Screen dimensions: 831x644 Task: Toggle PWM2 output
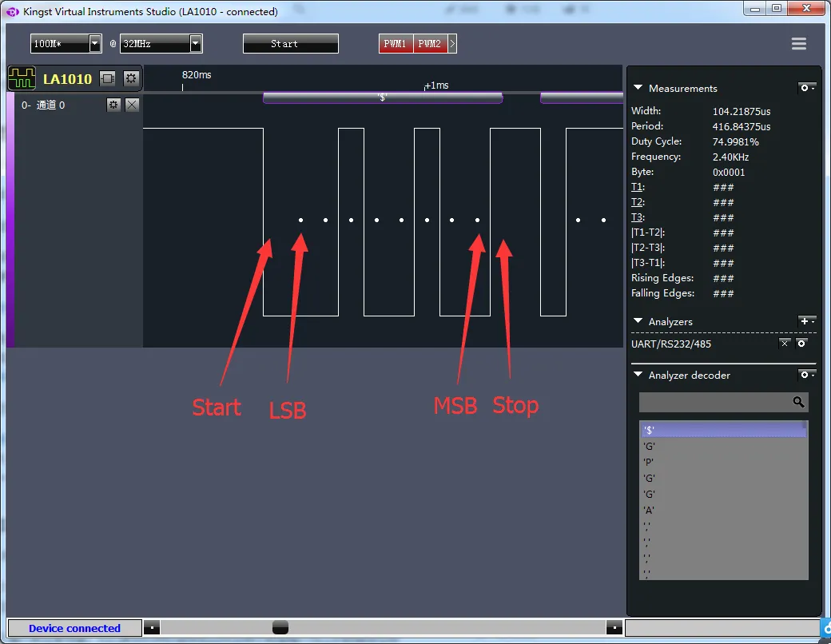pyautogui.click(x=430, y=44)
